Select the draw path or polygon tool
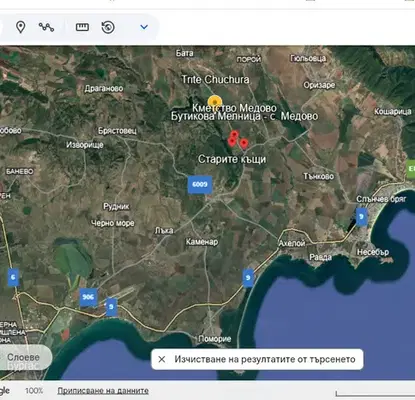Screen dimensions: 415x400 tap(46, 27)
